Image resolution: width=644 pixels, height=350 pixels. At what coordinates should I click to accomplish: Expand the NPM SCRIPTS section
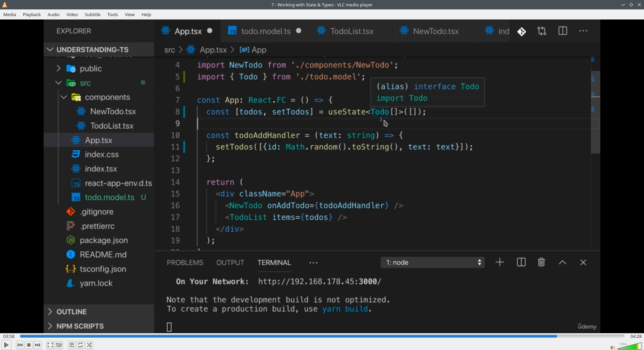pos(99,326)
